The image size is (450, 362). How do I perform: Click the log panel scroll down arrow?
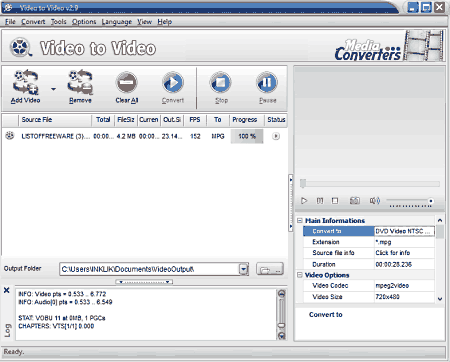click(282, 335)
